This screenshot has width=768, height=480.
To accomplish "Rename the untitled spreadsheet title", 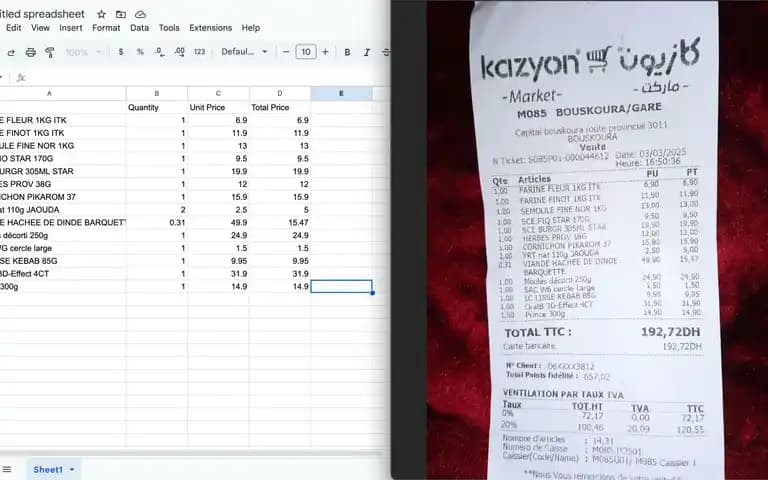I will (43, 14).
